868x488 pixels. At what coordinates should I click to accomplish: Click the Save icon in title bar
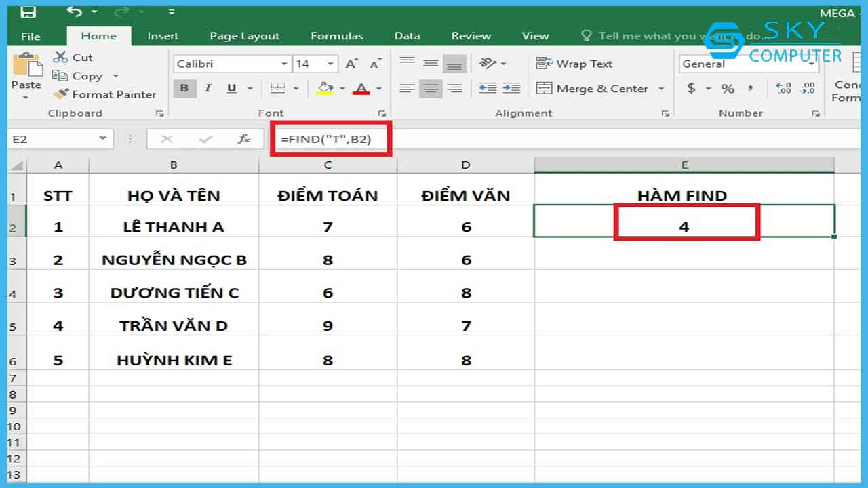[28, 12]
